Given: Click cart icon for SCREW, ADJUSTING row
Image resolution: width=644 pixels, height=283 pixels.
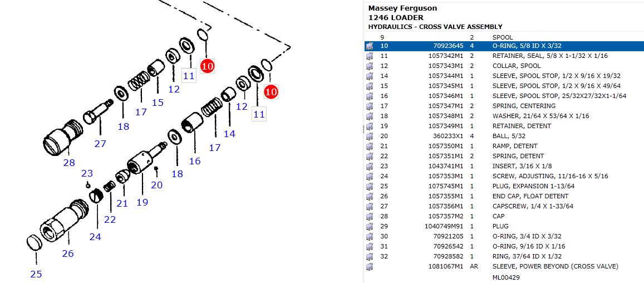Looking at the screenshot, I should tap(369, 176).
